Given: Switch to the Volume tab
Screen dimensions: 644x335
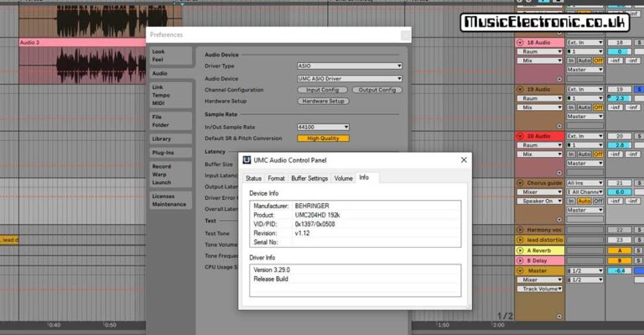Looking at the screenshot, I should (x=343, y=178).
